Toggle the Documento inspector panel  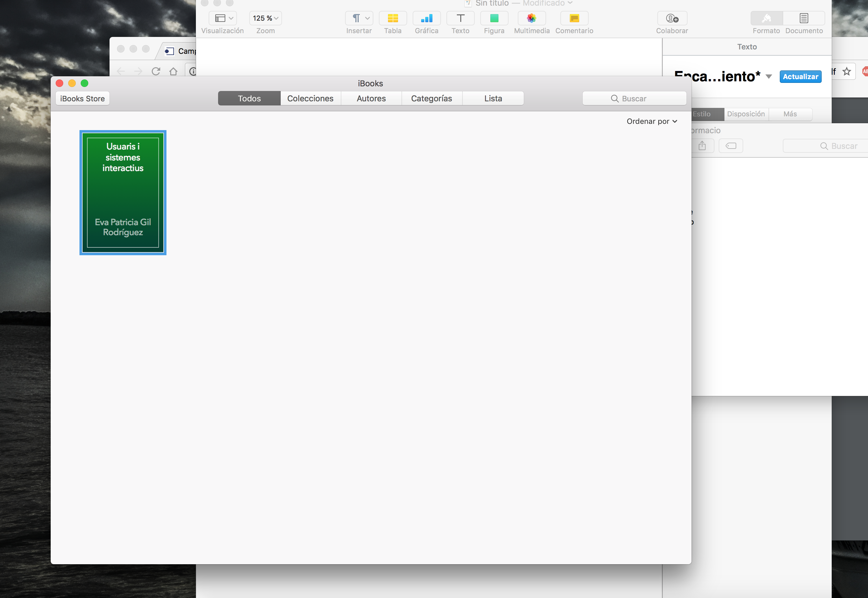pyautogui.click(x=804, y=18)
